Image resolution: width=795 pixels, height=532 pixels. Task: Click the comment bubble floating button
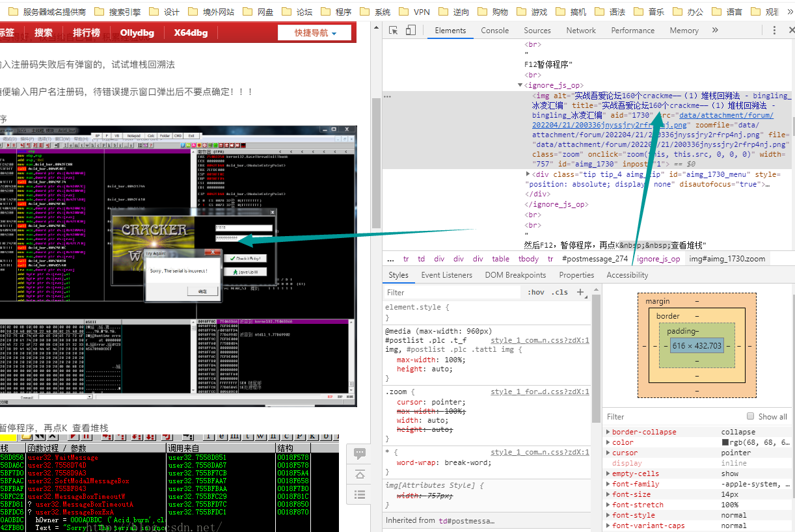tap(360, 454)
